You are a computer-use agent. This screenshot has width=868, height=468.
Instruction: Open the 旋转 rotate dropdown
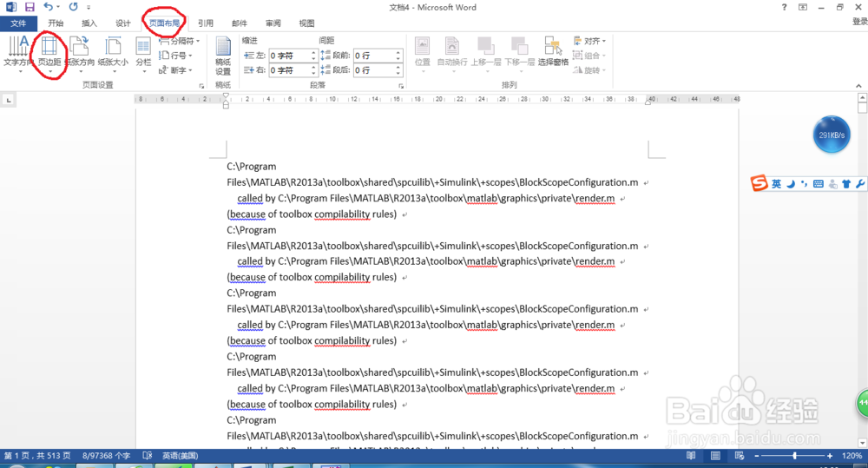click(589, 70)
